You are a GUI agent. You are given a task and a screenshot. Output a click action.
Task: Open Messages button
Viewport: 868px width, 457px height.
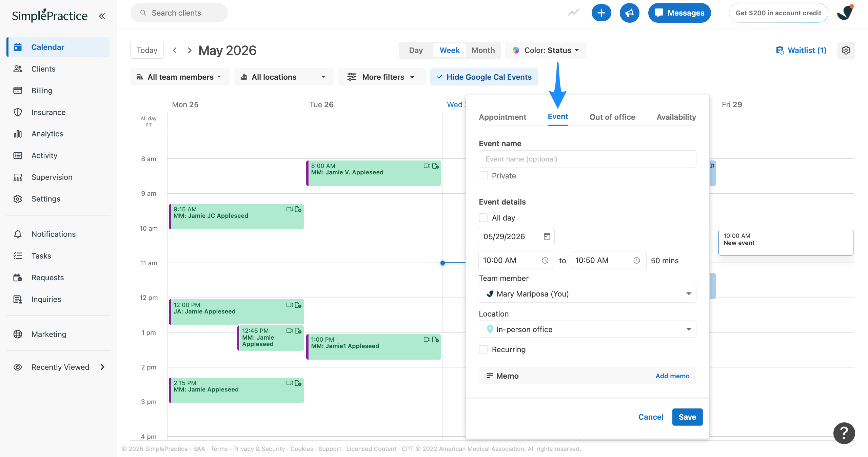[679, 13]
